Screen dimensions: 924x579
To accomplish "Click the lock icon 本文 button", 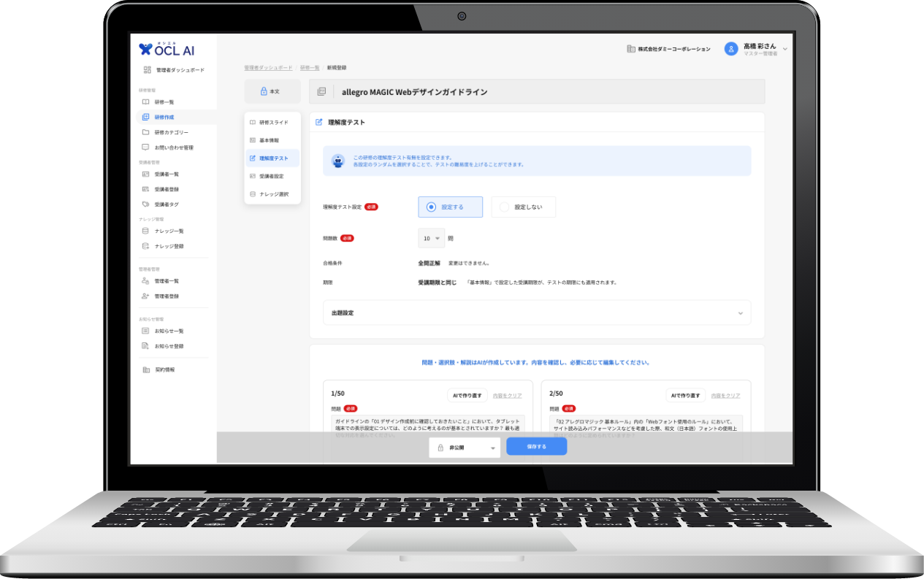I will pyautogui.click(x=272, y=91).
